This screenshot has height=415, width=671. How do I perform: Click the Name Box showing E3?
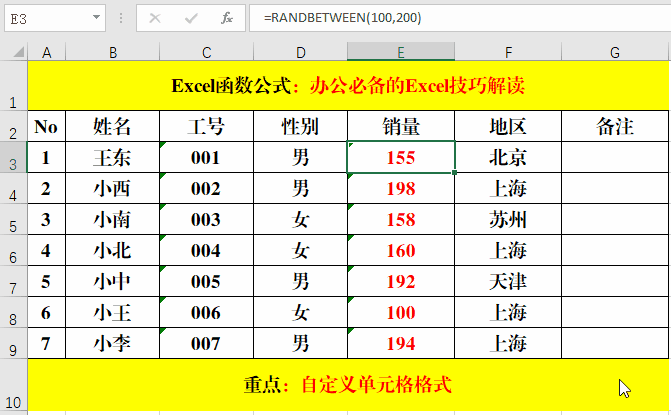point(55,18)
